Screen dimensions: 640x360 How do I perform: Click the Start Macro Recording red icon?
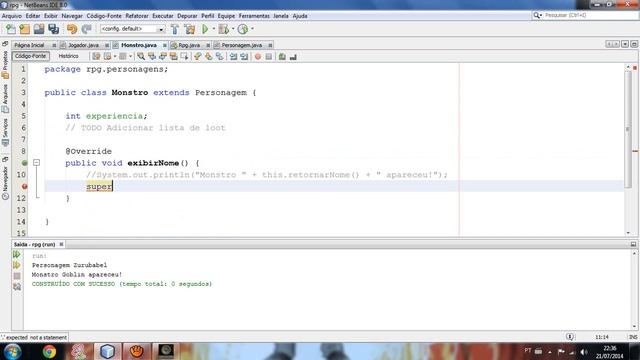point(258,56)
